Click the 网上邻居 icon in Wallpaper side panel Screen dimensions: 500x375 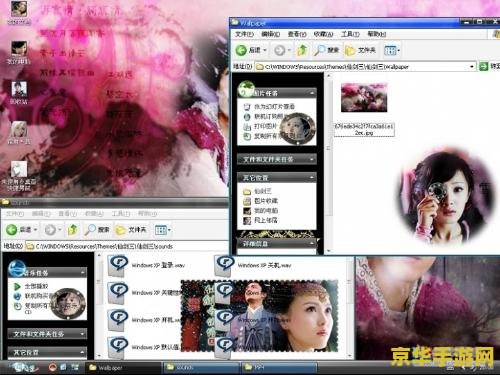pyautogui.click(x=247, y=220)
